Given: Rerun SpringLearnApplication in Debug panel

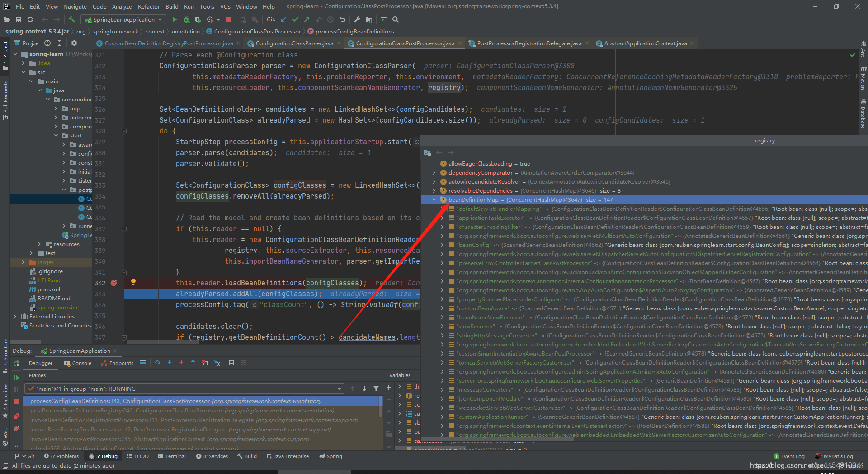Looking at the screenshot, I should point(16,364).
